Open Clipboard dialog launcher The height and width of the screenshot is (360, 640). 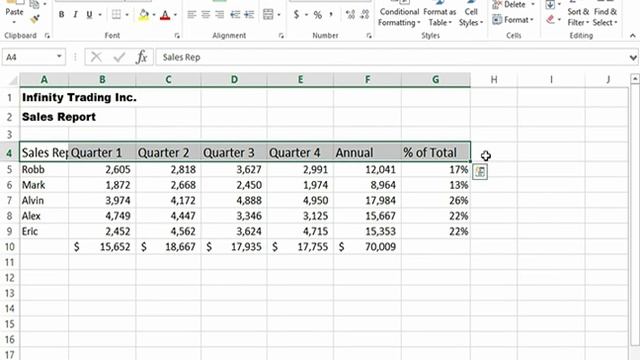pos(47,36)
